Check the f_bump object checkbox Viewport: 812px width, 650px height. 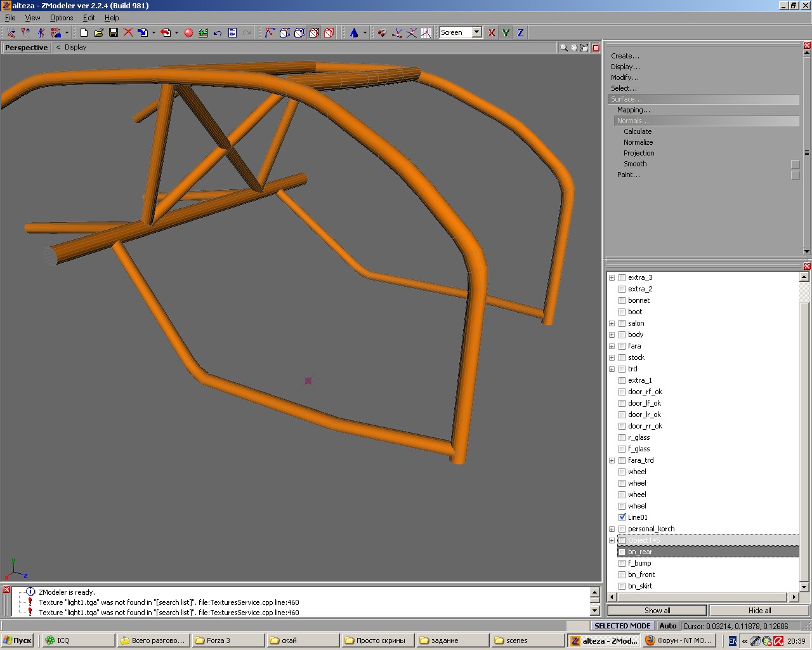click(622, 563)
